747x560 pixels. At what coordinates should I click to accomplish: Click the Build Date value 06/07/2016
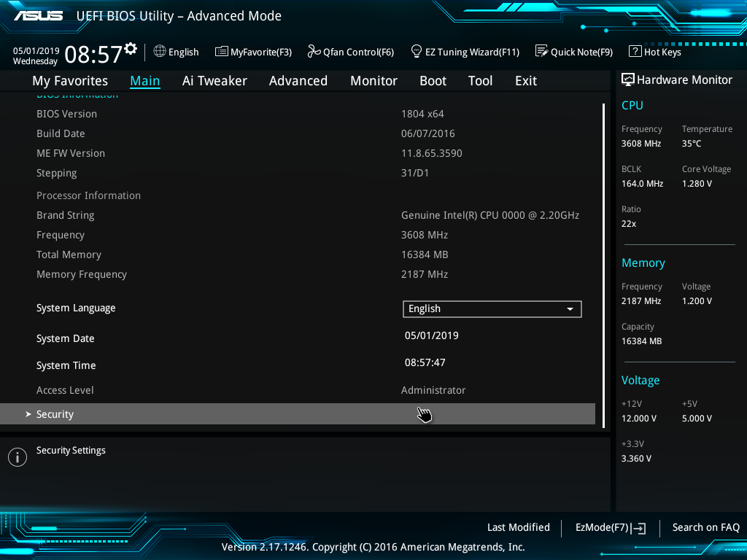point(427,134)
